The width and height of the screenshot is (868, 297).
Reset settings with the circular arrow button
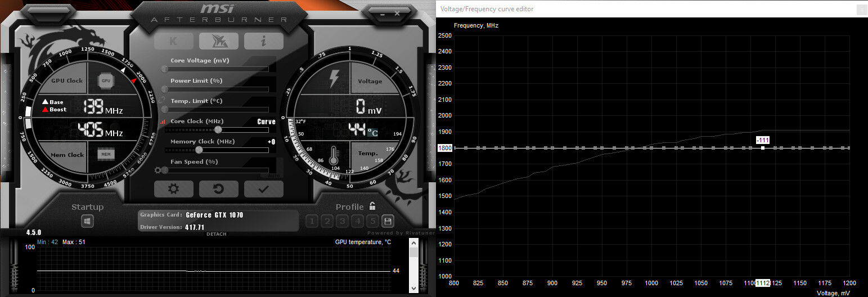[x=218, y=189]
